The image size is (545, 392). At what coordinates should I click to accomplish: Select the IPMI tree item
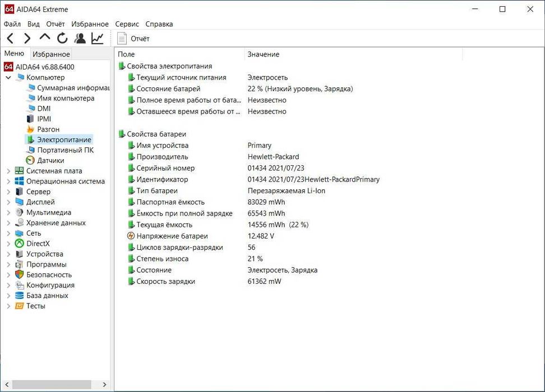[x=44, y=119]
